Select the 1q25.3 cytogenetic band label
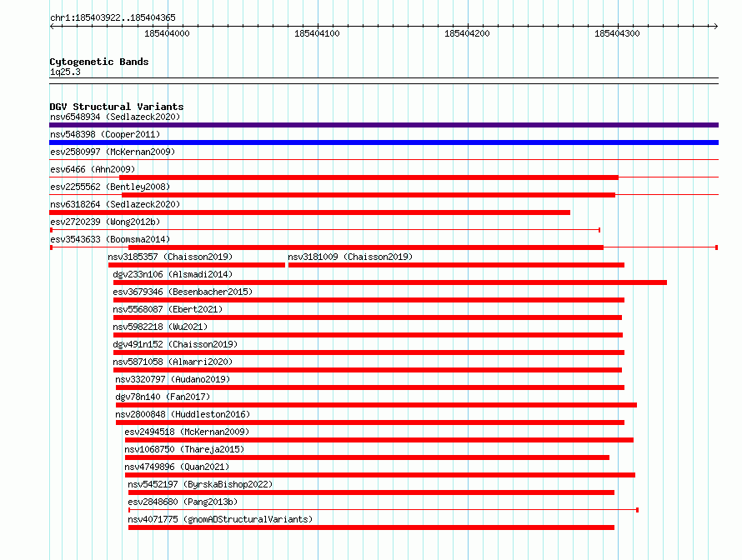742x560 pixels. point(65,72)
